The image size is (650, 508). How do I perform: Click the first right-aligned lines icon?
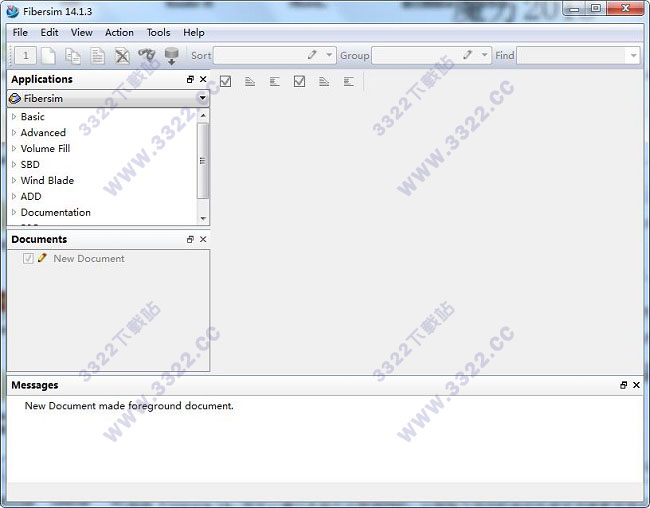(250, 81)
